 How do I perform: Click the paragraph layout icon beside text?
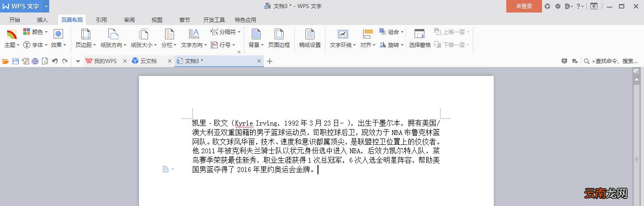(x=165, y=169)
